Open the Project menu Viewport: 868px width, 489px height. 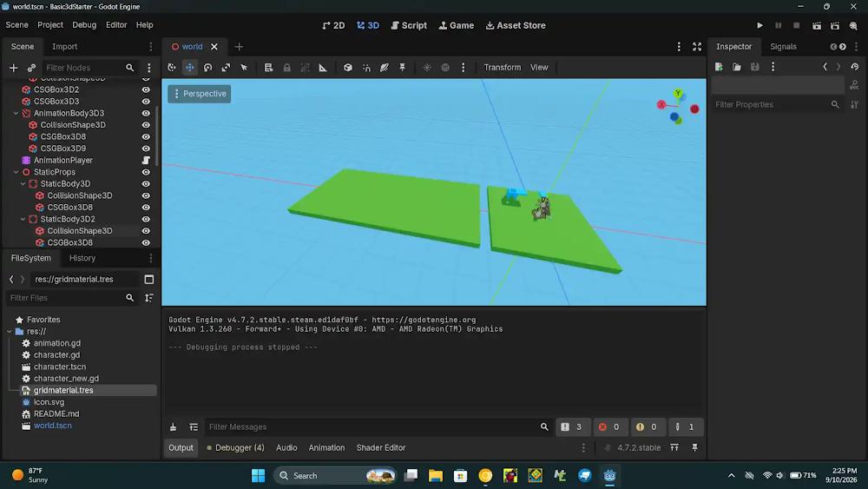(x=49, y=25)
